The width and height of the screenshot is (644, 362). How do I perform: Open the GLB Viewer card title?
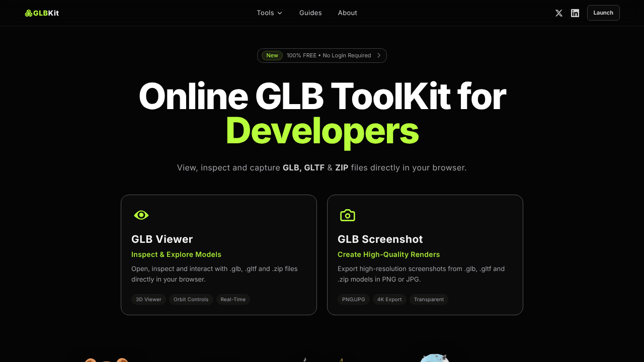[x=162, y=239]
